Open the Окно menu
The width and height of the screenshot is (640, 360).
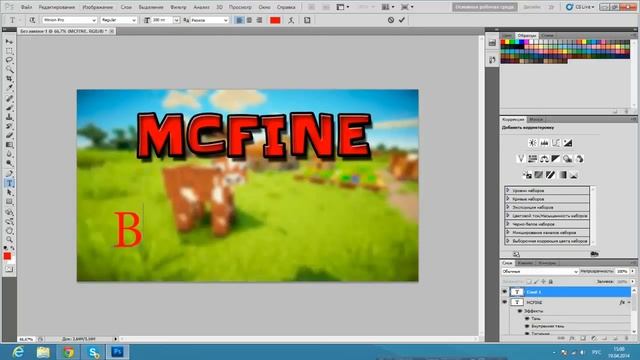point(264,7)
